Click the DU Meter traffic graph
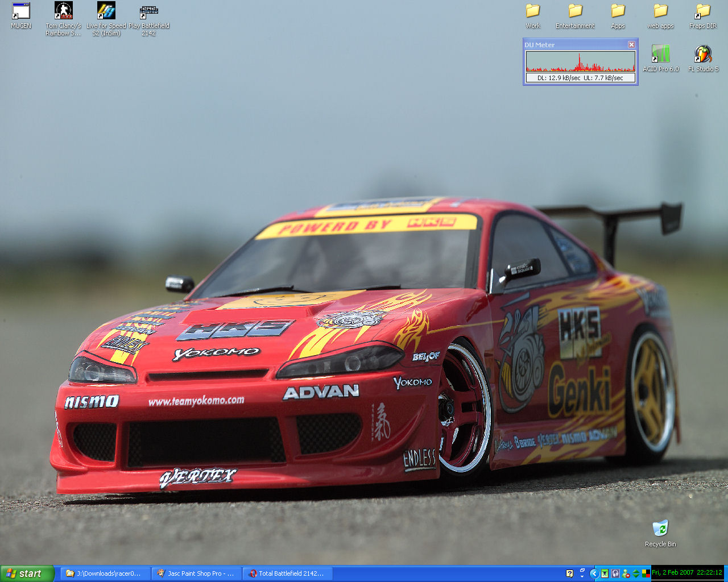 pos(581,61)
